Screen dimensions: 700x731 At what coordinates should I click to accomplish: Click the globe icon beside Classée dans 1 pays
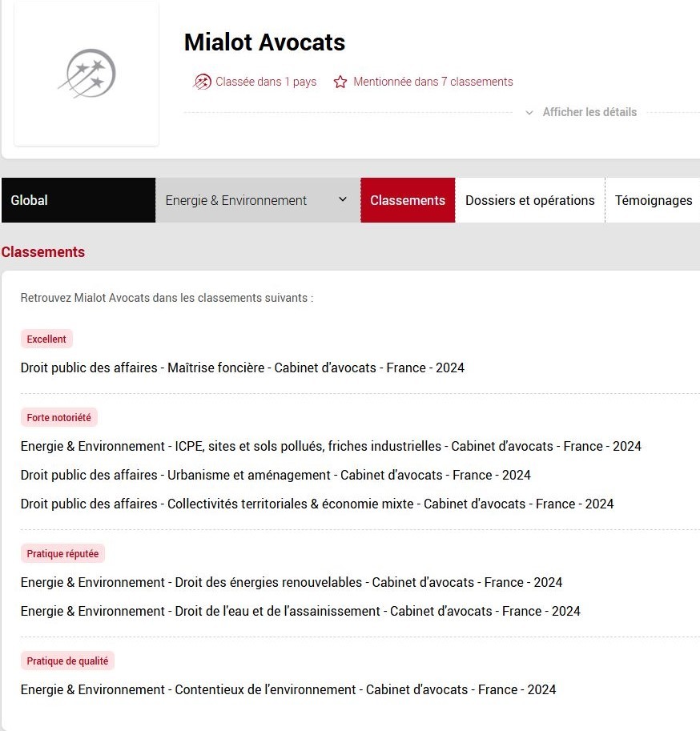point(202,82)
